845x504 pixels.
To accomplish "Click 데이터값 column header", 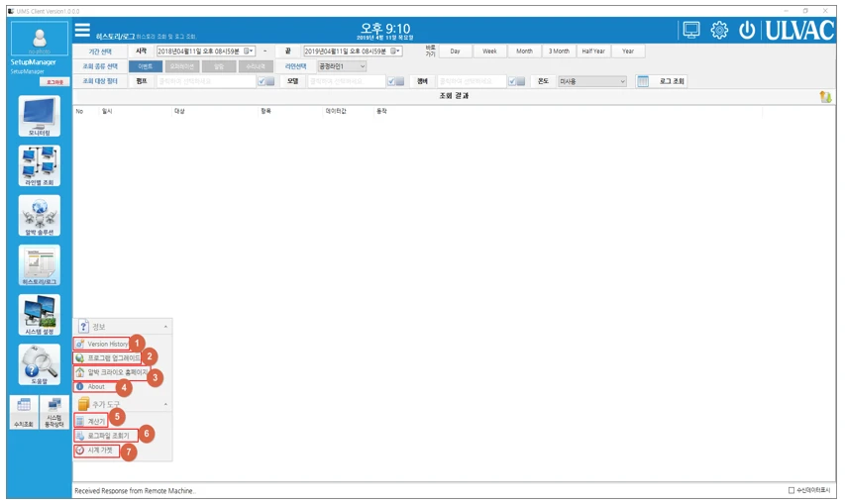I will tap(336, 111).
